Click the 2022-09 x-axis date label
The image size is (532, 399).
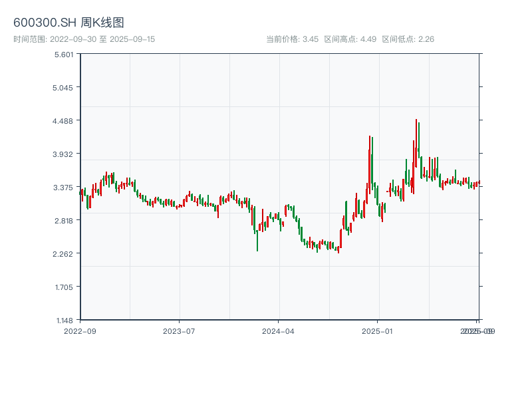click(x=80, y=331)
